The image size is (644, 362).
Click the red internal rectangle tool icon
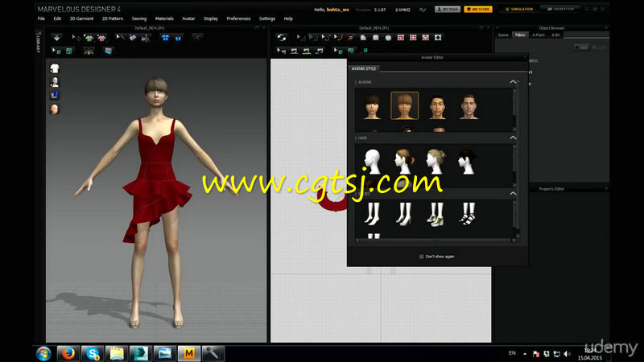(413, 37)
